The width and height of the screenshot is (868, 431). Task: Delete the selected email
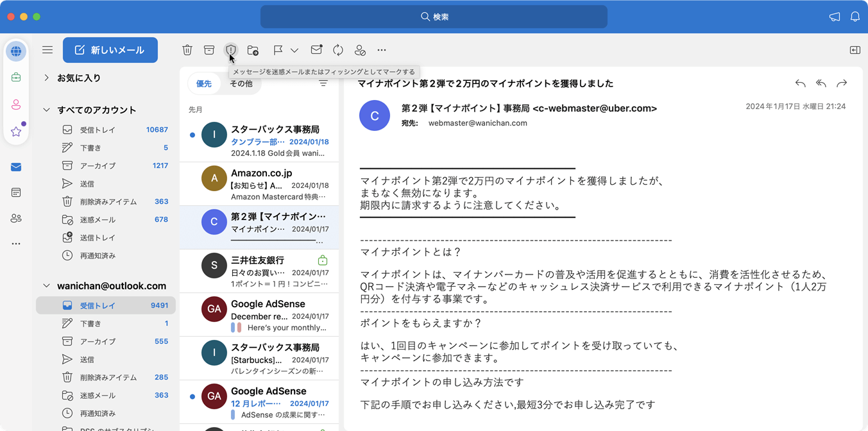pyautogui.click(x=187, y=50)
